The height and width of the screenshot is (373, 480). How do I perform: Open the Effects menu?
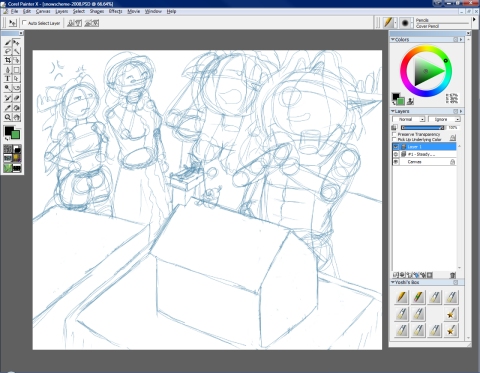115,11
